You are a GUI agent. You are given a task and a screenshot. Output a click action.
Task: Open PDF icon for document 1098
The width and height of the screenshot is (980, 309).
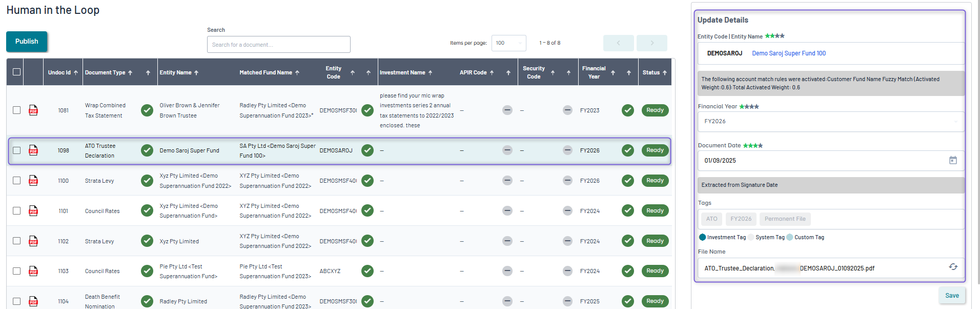coord(33,150)
